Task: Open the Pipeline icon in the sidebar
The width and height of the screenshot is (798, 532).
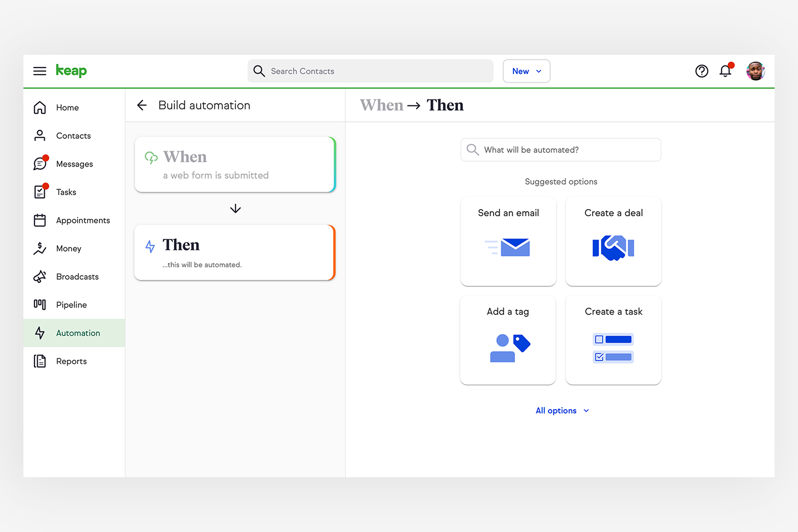Action: pyautogui.click(x=40, y=304)
